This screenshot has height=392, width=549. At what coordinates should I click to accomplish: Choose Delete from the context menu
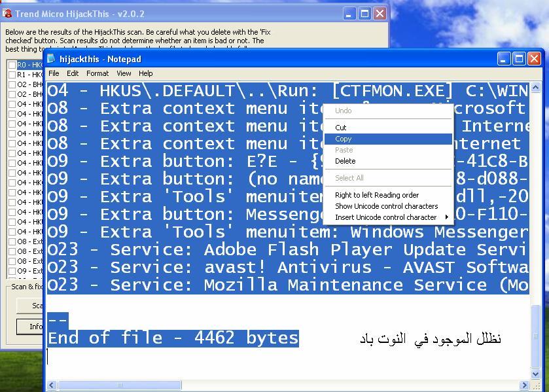coord(388,161)
